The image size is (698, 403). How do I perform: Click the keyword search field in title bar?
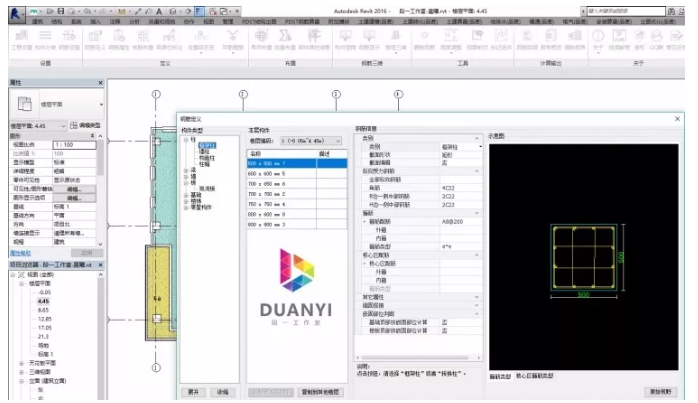pos(626,11)
